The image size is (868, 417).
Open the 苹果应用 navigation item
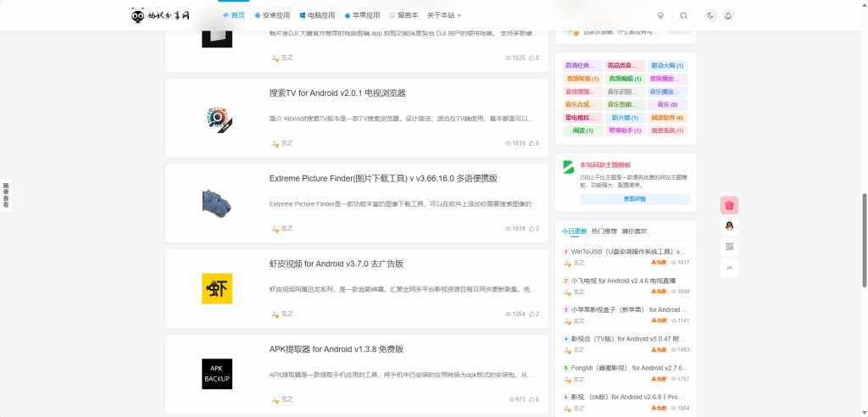[x=363, y=15]
